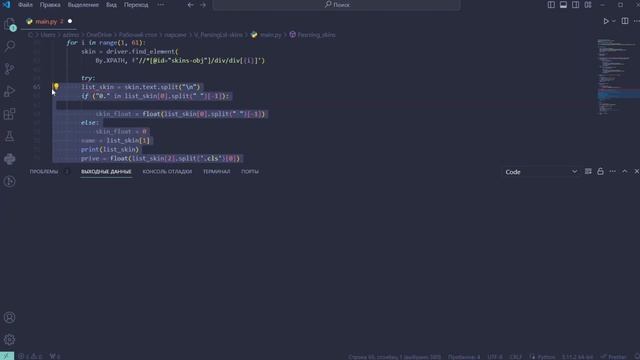Close the bottom panel with X
The height and width of the screenshot is (360, 640).
click(x=636, y=171)
